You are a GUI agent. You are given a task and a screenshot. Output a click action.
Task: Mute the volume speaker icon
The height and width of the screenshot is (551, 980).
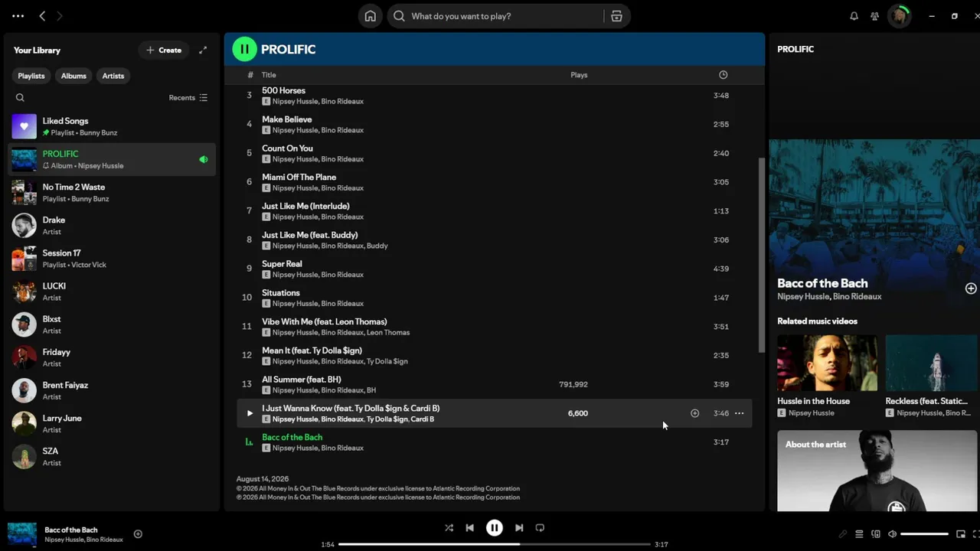pos(892,534)
